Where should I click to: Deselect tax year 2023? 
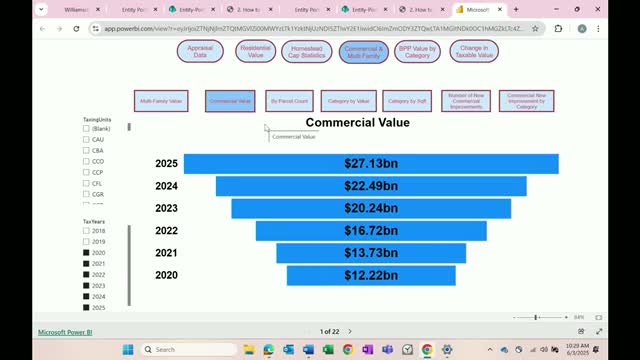pos(86,285)
